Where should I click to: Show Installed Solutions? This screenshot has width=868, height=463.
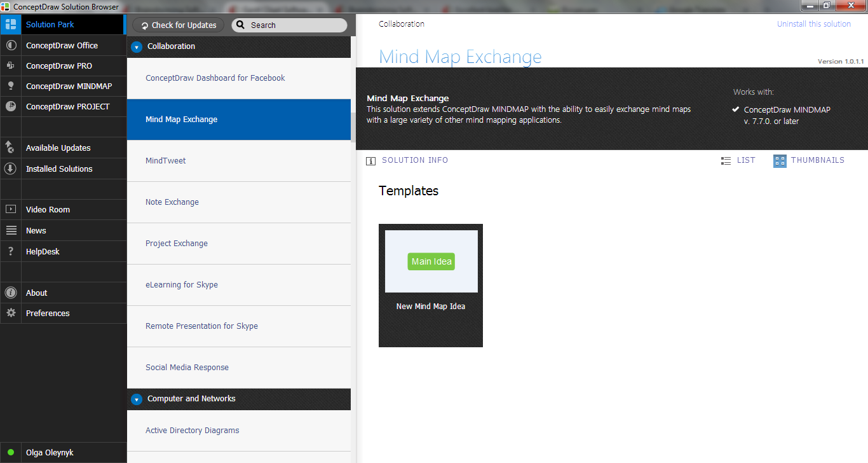(x=63, y=169)
